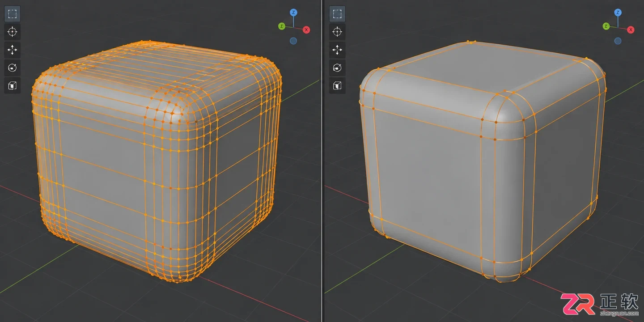Choose the Move tool in left viewport
644x322 pixels.
click(x=13, y=50)
